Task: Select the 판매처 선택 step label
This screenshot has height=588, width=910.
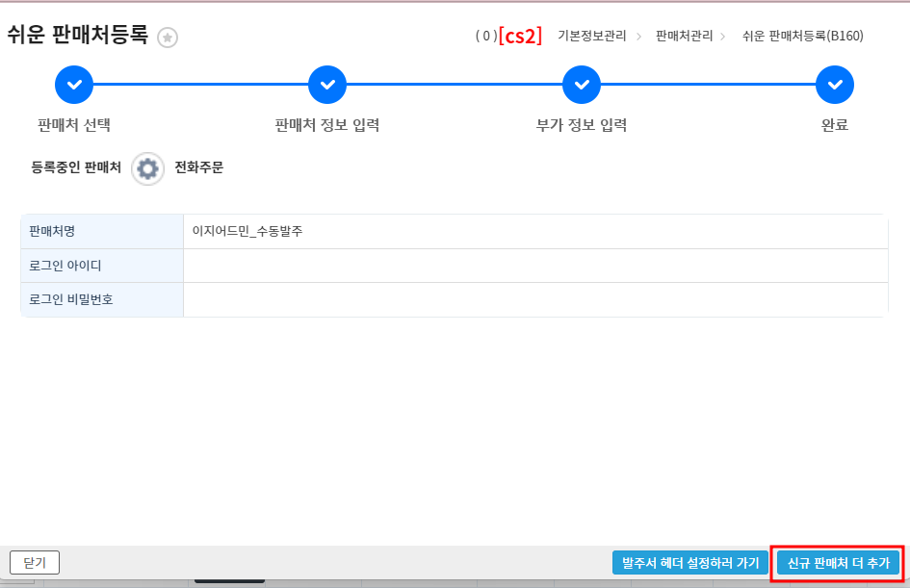Action: [x=74, y=125]
